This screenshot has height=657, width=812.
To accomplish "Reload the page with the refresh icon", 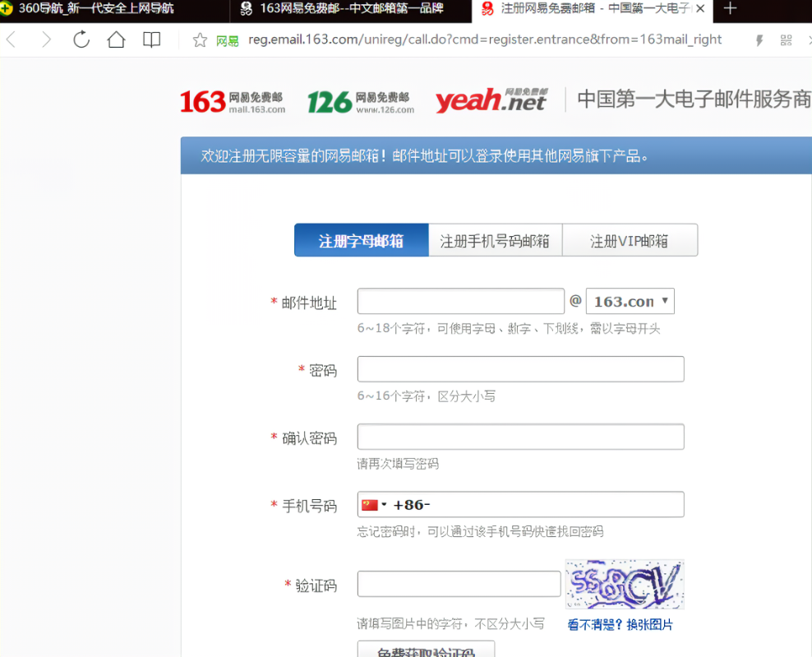I will click(81, 39).
